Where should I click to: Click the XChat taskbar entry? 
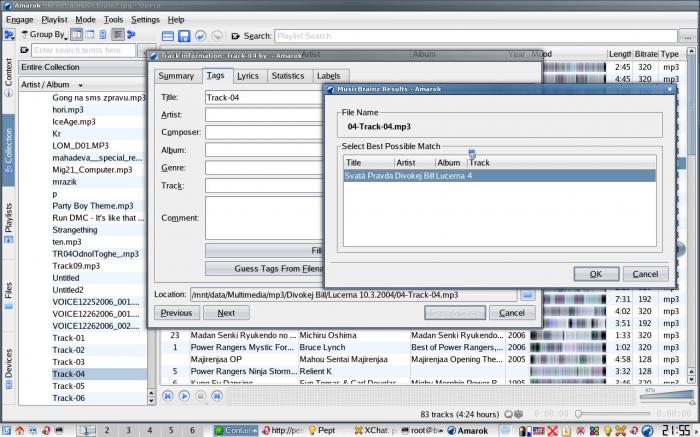(x=375, y=430)
